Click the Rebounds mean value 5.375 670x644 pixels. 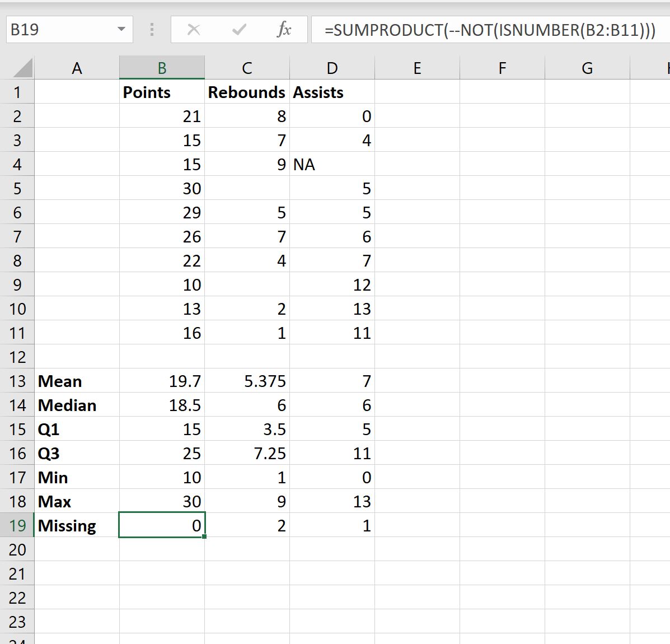(247, 381)
